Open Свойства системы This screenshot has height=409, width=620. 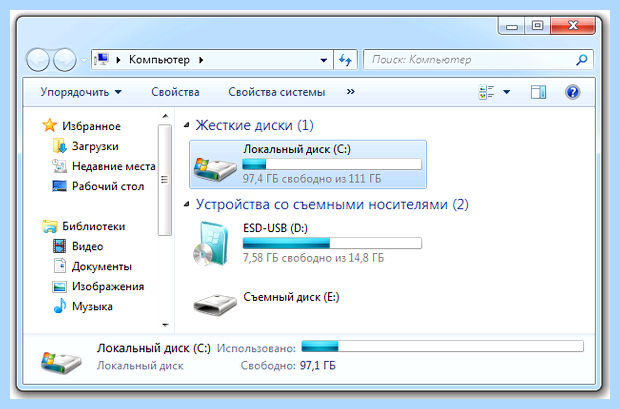[277, 92]
